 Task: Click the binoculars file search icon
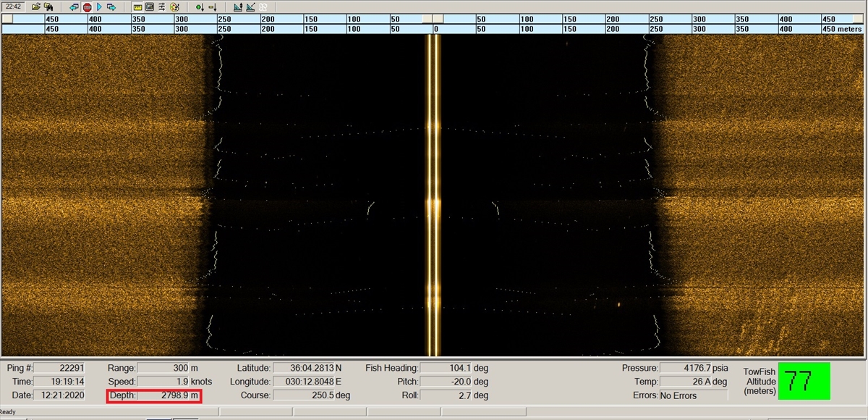[48, 7]
